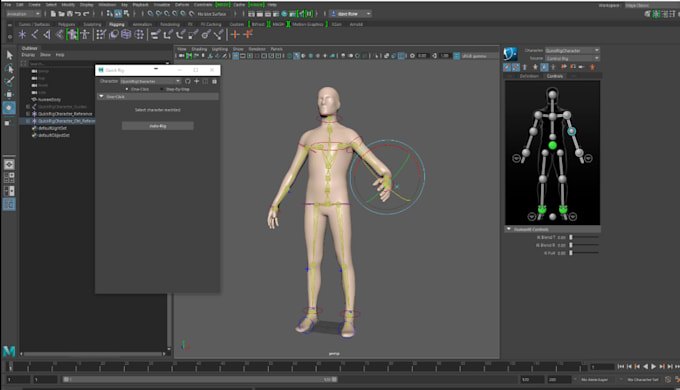This screenshot has height=390, width=680.
Task: Toggle the highlighted body part mode button in HumanIK
Action: click(544, 67)
